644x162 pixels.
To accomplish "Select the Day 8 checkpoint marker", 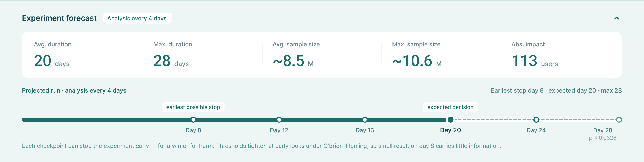I will click(193, 120).
